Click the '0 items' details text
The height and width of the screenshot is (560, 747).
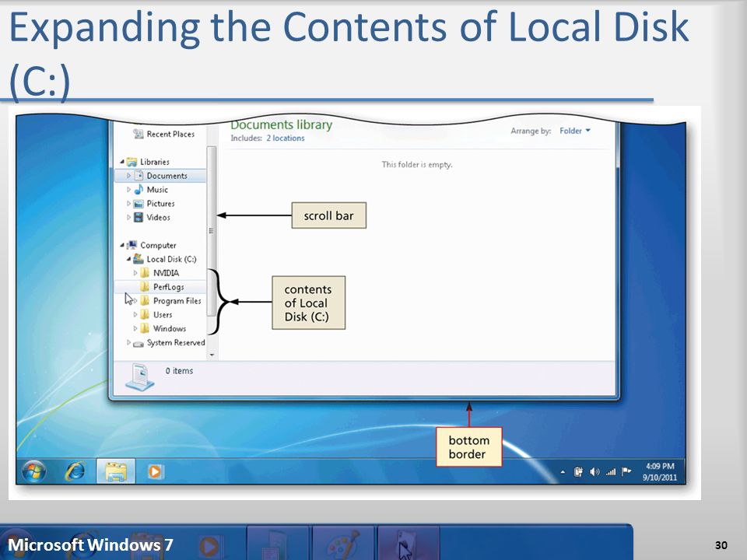[x=179, y=370]
